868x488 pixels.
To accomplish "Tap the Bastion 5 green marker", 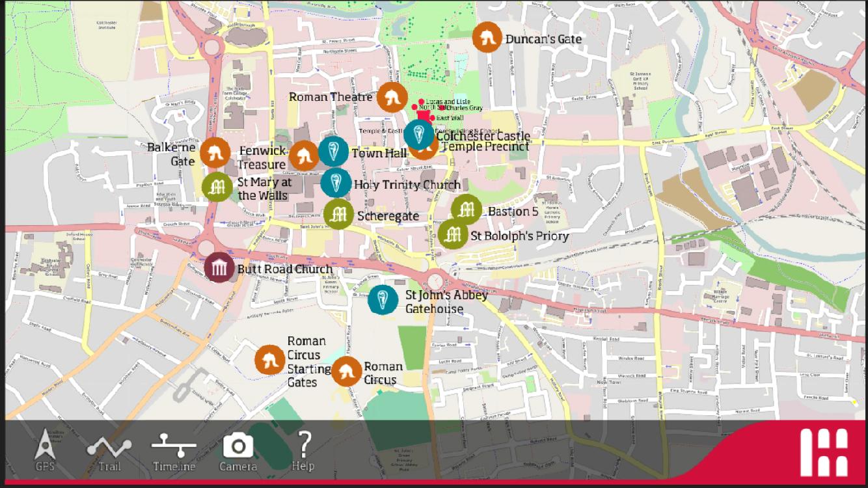I will [467, 210].
